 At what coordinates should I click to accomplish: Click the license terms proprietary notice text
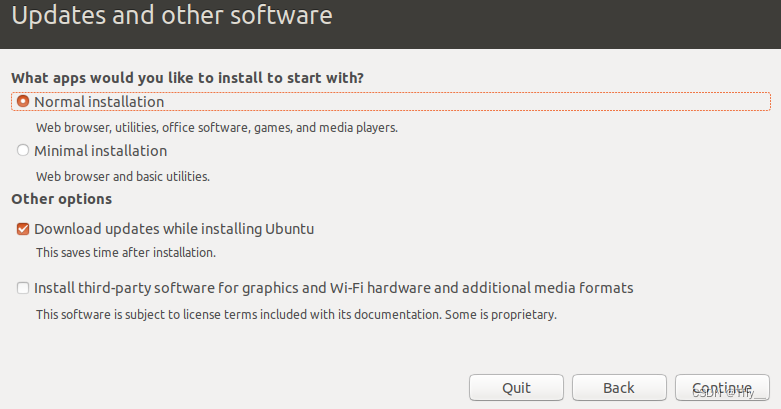click(296, 315)
